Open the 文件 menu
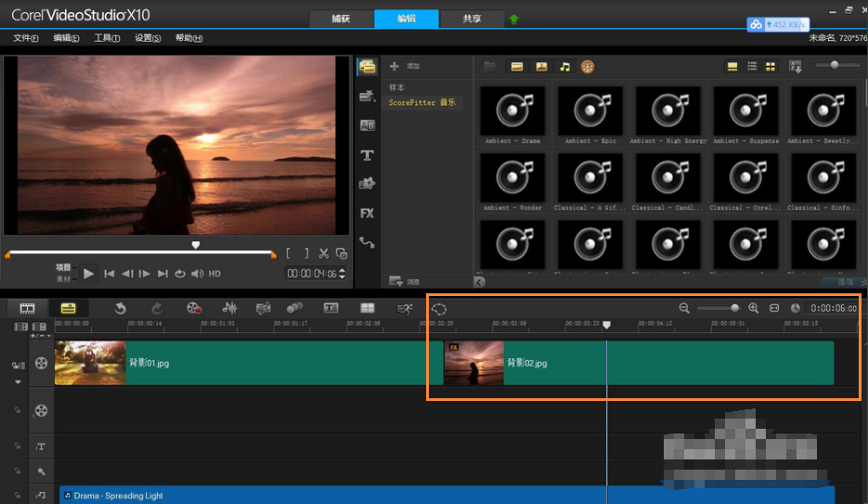Image resolution: width=868 pixels, height=504 pixels. [25, 38]
